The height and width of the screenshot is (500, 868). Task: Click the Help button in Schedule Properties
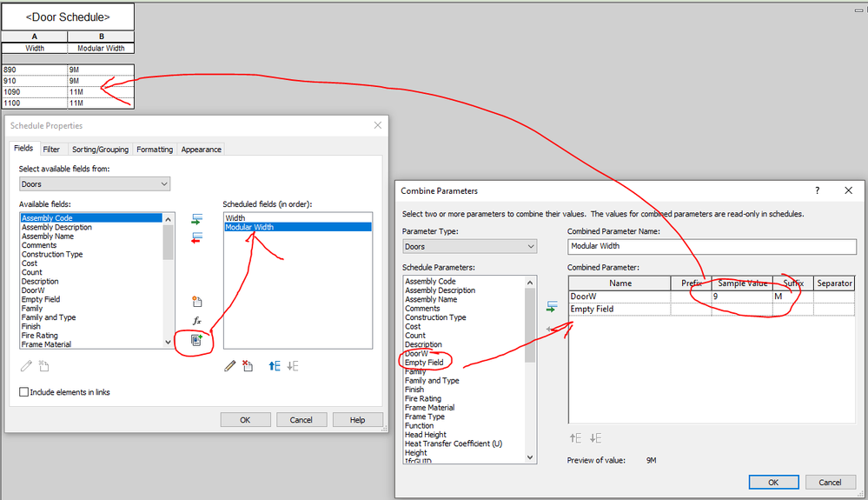(358, 420)
